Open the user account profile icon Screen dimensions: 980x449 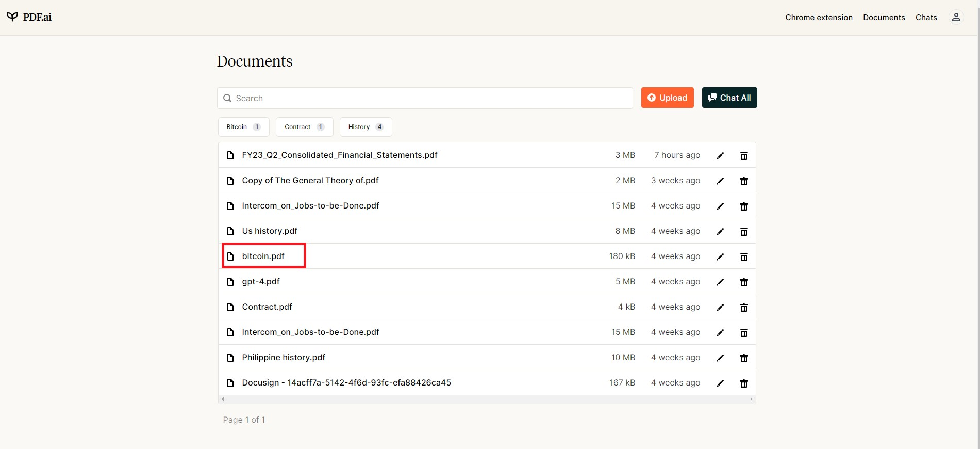(x=956, y=17)
